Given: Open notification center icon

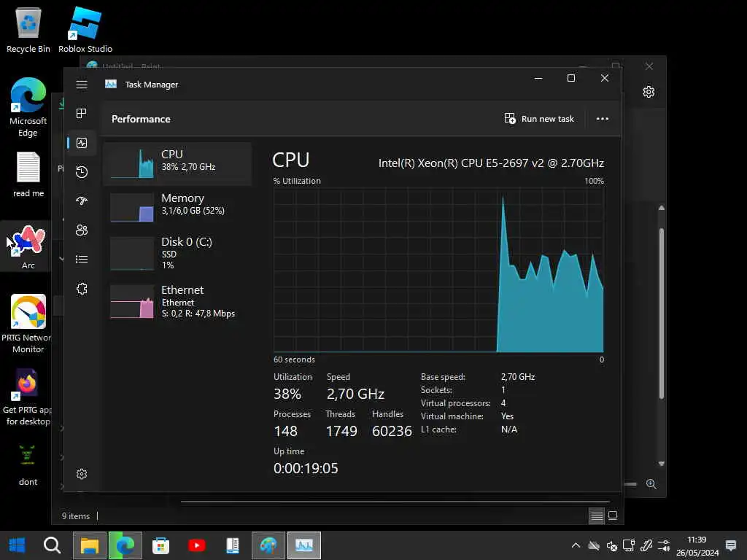Looking at the screenshot, I should [731, 545].
